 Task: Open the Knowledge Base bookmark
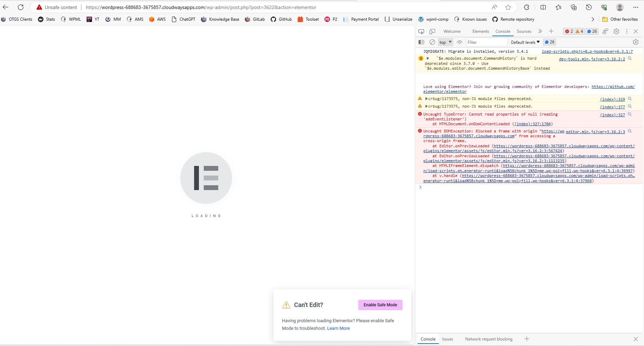[x=220, y=19]
